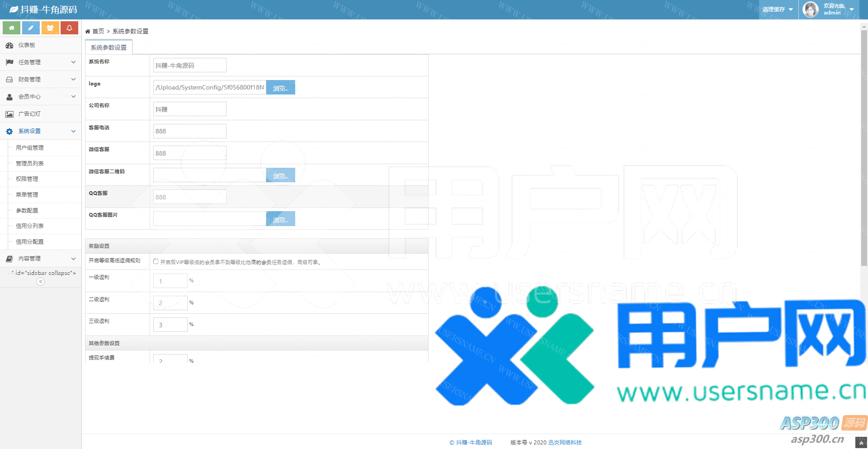Click the 系统参数设置 breadcrumb text
868x449 pixels.
(x=130, y=31)
